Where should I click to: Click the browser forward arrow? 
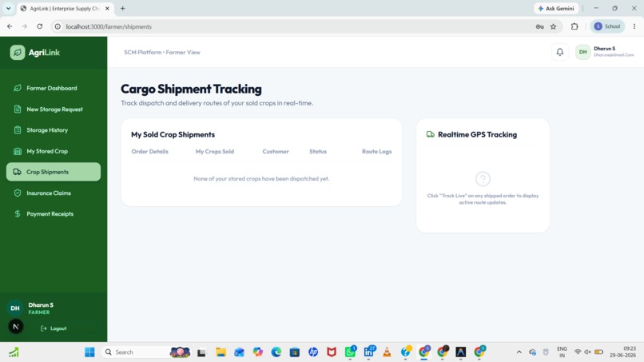(25, 26)
